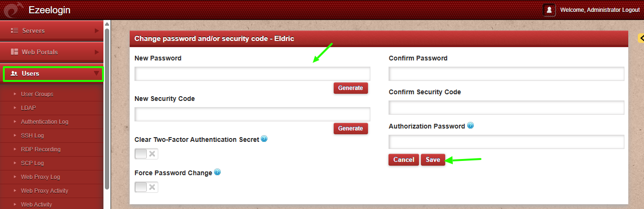Click the administrator profile avatar icon
Screen dimensions: 644x209
click(549, 10)
